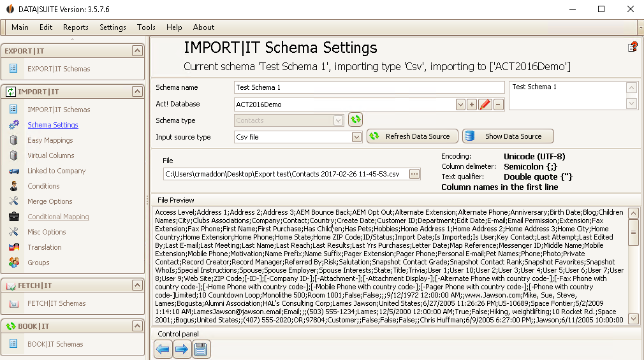This screenshot has height=360, width=644.
Task: Click the FETCH|IT Schemas envelope icon
Action: (x=14, y=303)
